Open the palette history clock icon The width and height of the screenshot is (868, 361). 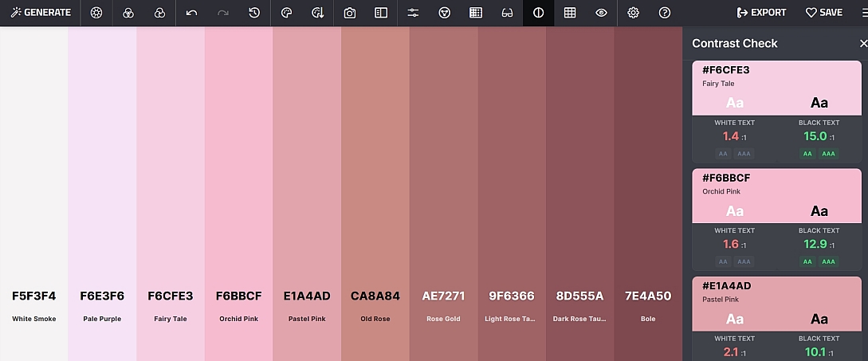click(254, 13)
